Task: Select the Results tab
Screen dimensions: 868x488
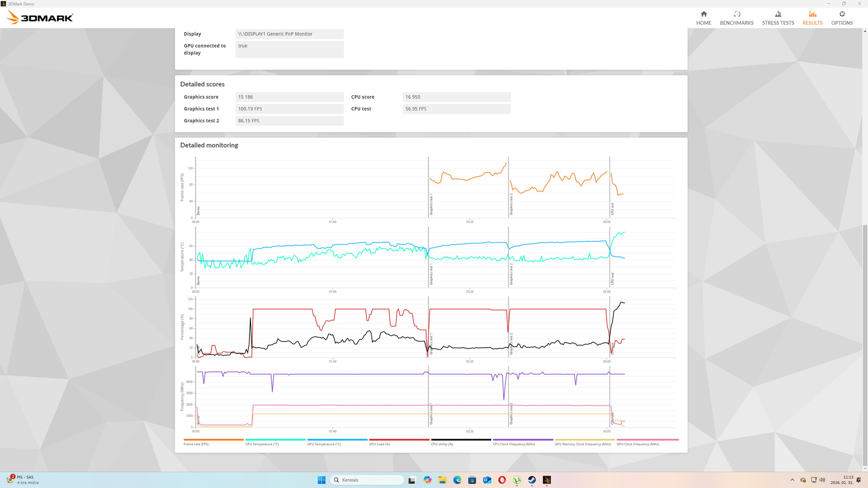Action: [x=812, y=18]
